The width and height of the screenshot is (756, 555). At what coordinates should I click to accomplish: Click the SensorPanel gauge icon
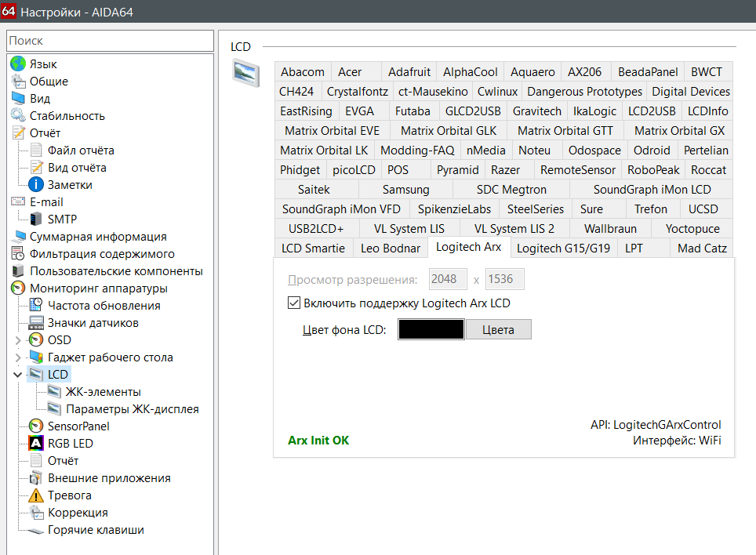[x=36, y=426]
